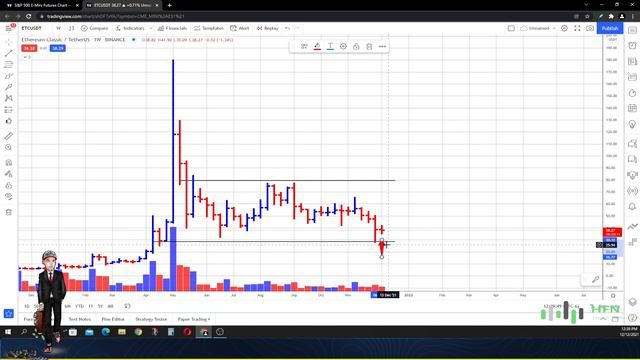Open chart settings gear in top toolbar

pyautogui.click(x=564, y=28)
